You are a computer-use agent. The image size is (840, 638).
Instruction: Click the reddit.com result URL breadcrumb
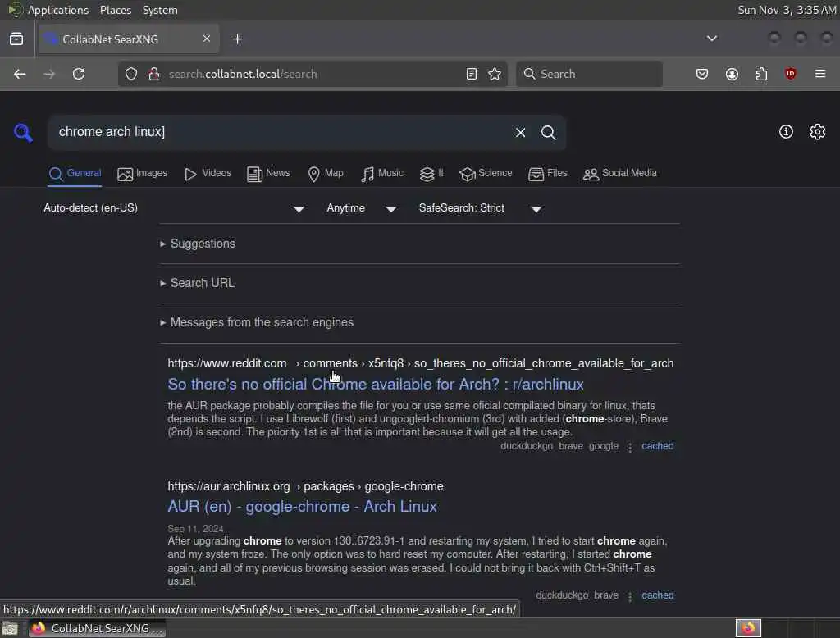click(x=421, y=364)
